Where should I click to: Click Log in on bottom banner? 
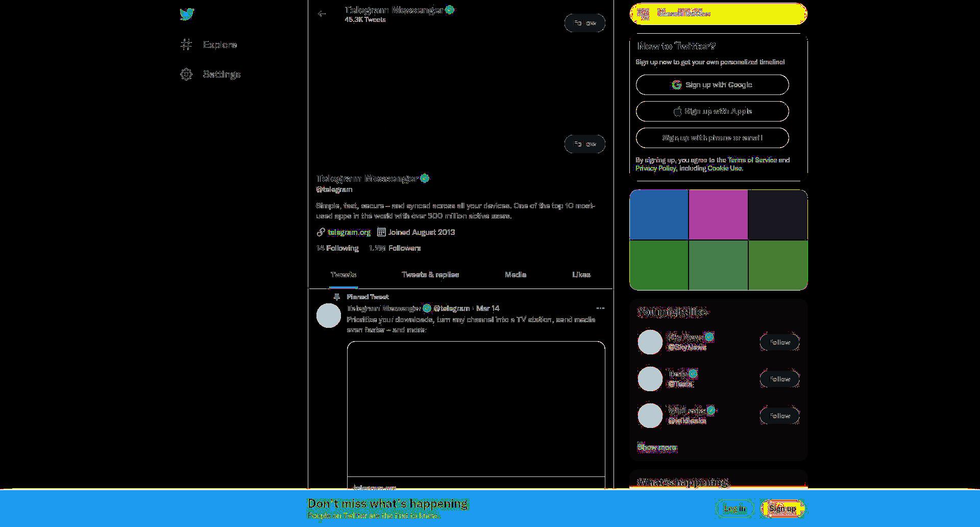tap(735, 509)
